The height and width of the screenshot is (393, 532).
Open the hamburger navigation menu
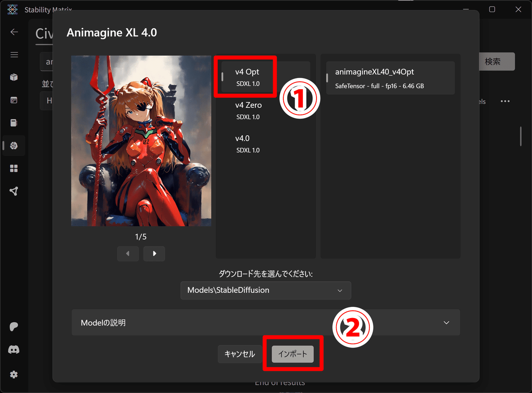tap(14, 55)
